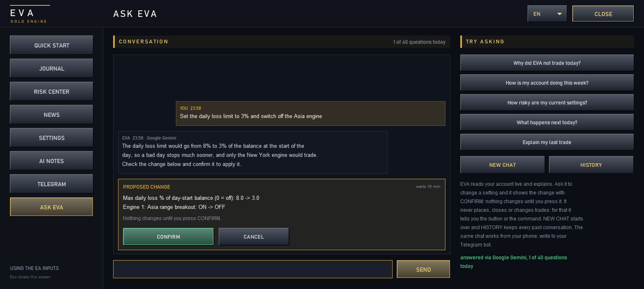
Task: Cancel the proposed change
Action: click(x=254, y=237)
